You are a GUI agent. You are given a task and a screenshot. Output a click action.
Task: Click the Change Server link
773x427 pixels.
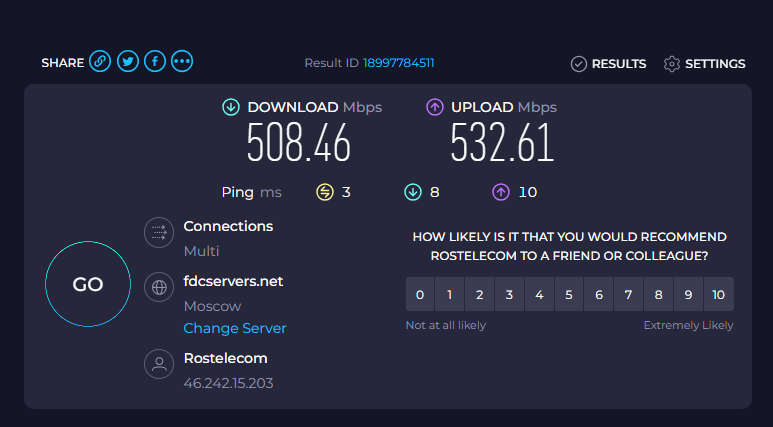tap(235, 328)
